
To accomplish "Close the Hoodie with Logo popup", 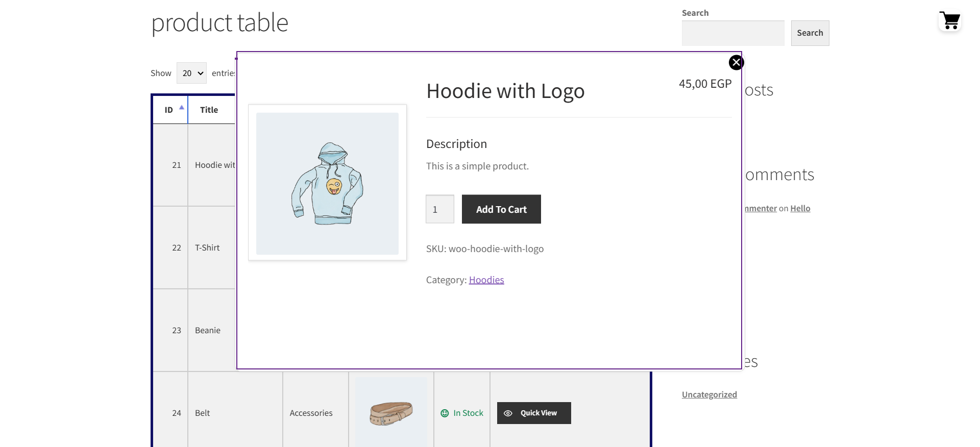I will click(736, 62).
